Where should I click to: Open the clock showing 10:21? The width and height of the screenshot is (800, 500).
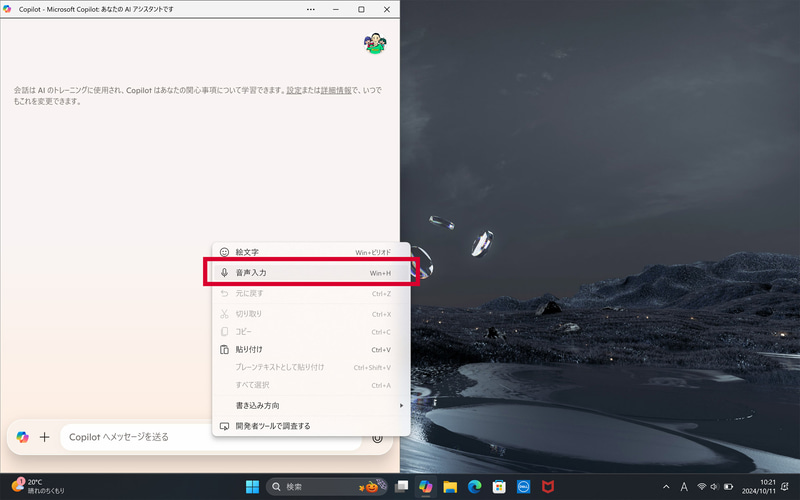[x=759, y=487]
